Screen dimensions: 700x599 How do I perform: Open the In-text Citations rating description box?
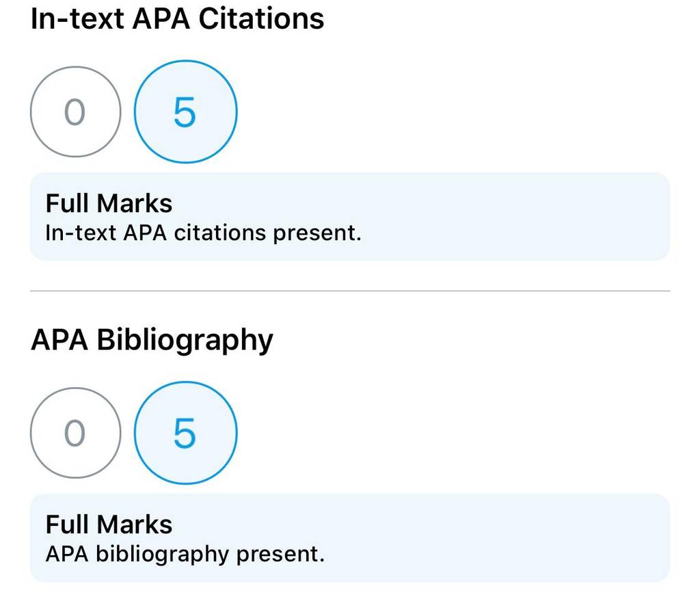(x=349, y=217)
